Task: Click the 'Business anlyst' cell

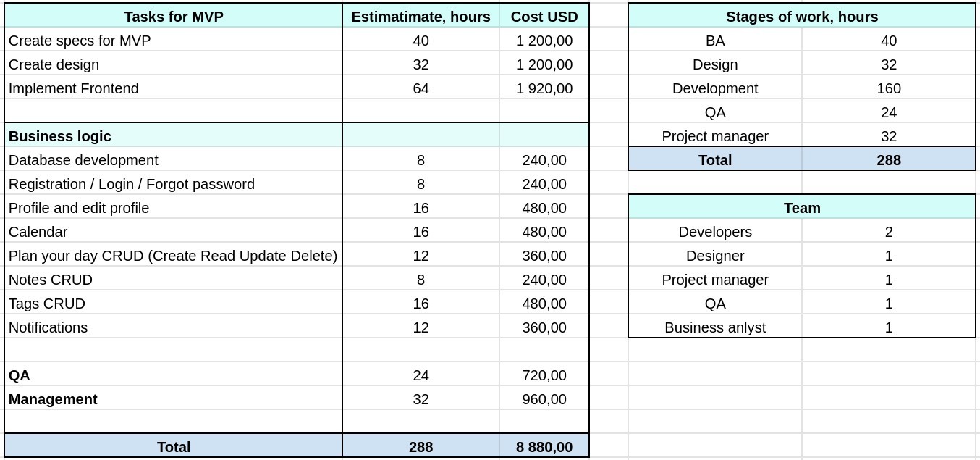Action: tap(715, 327)
